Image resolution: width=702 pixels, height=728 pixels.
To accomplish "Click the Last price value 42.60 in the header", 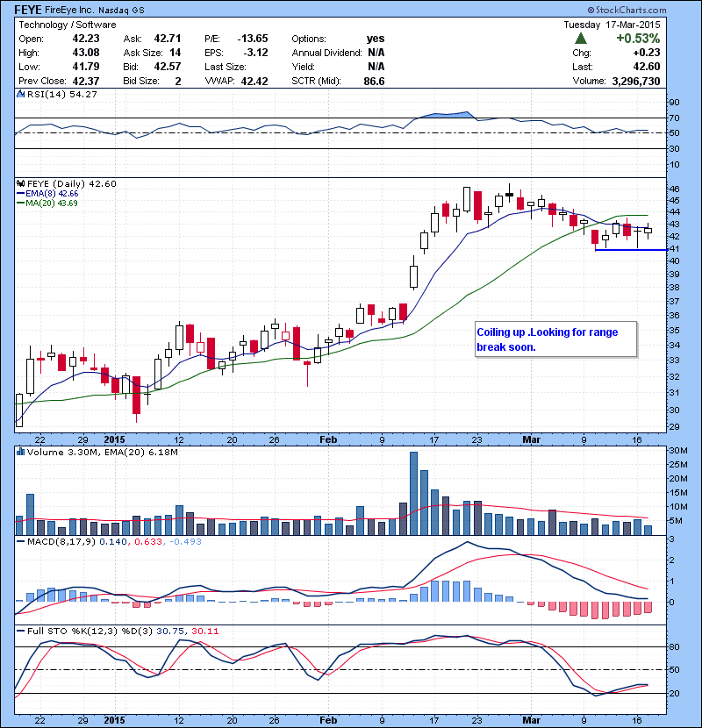I will (x=647, y=67).
